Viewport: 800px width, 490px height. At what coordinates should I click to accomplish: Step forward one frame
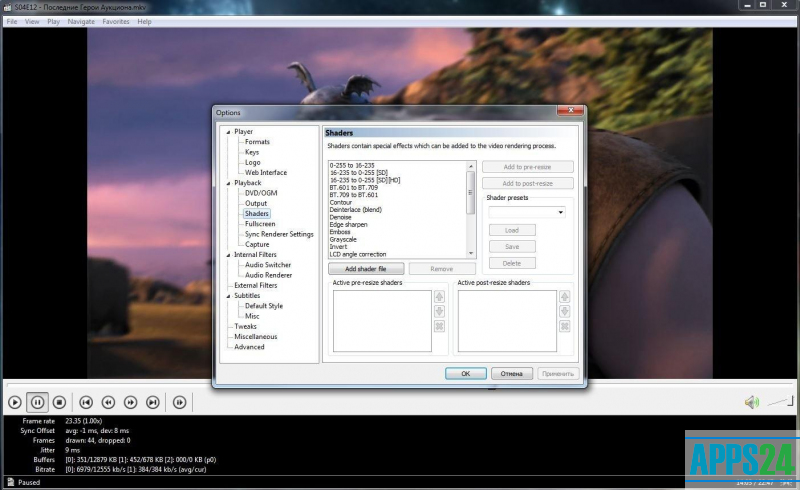(180, 402)
